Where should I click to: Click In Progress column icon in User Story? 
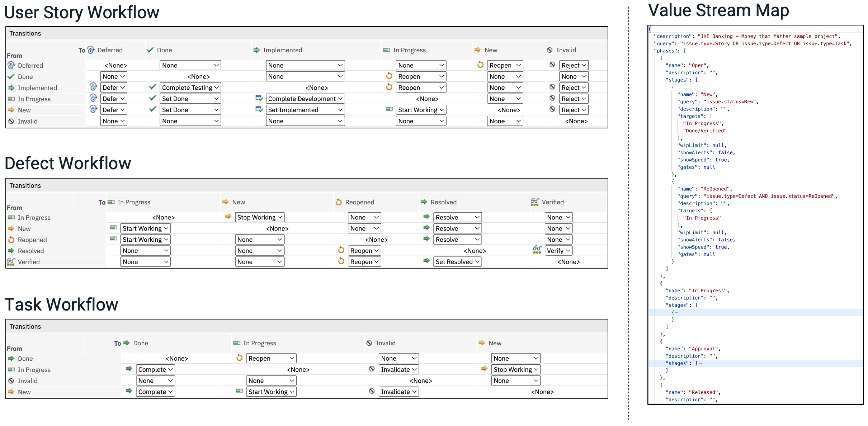(386, 50)
